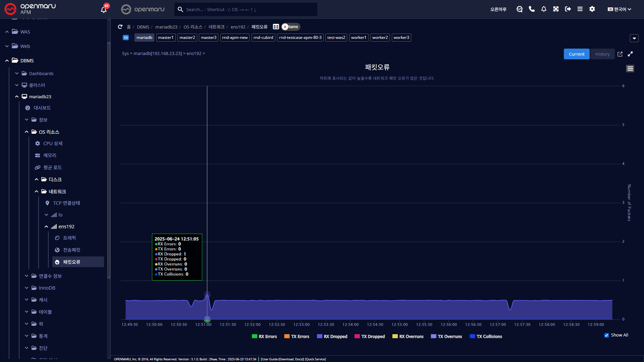Open the notification bell with 81 alerts

click(104, 9)
